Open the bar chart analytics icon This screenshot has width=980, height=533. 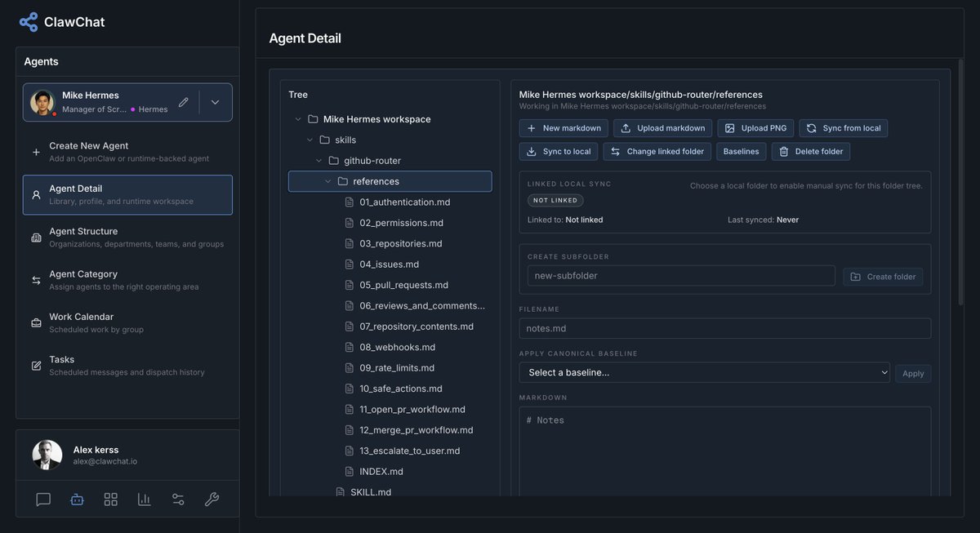click(x=145, y=500)
